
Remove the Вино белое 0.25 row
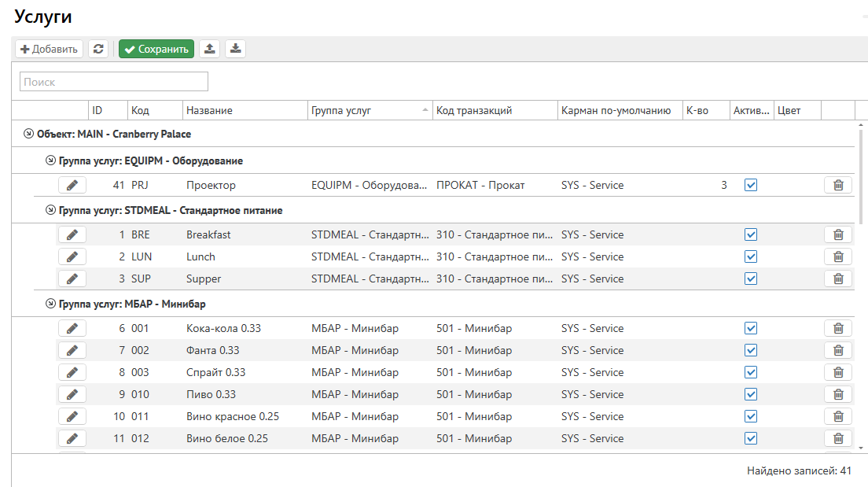click(837, 438)
